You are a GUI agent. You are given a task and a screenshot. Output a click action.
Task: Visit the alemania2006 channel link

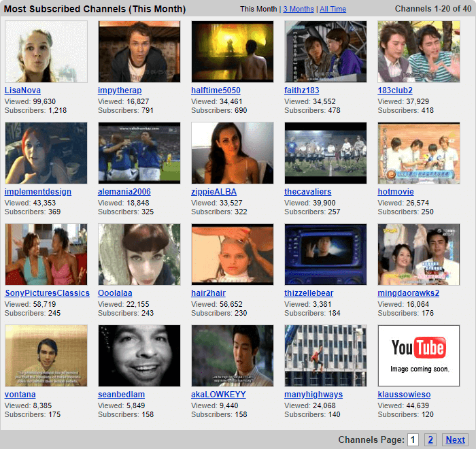[124, 192]
